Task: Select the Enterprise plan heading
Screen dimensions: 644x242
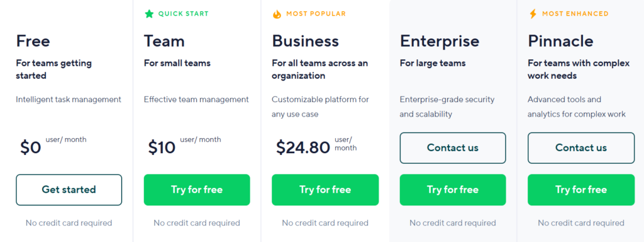Action: tap(440, 41)
